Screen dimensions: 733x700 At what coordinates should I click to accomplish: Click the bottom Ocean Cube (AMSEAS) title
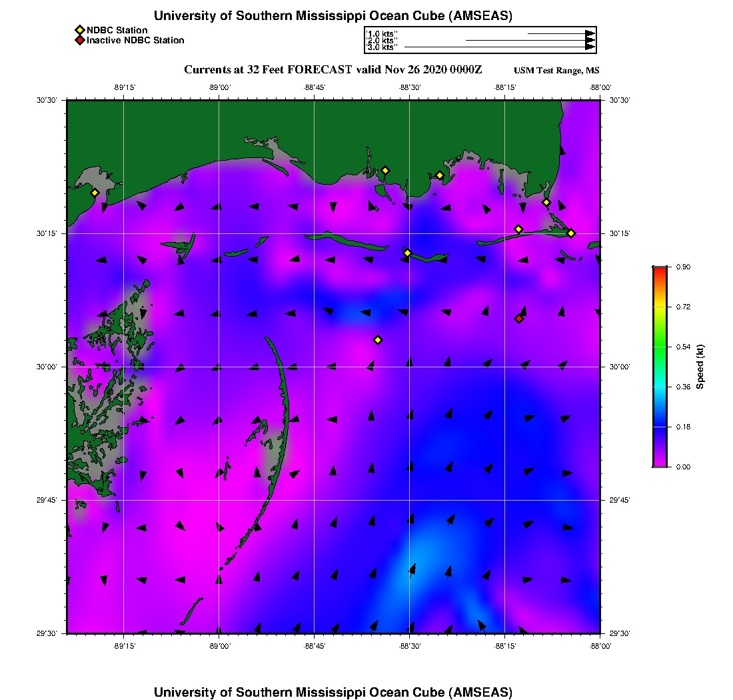[333, 691]
